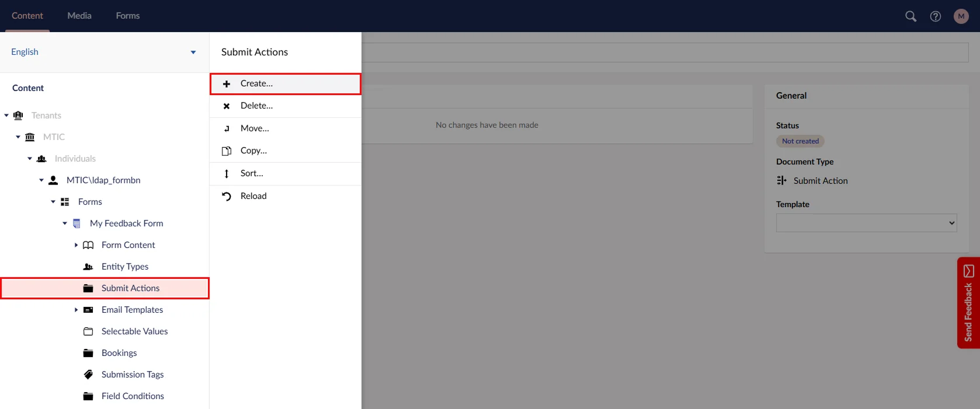Click the Form Content book icon
This screenshot has width=980, height=409.
(88, 245)
